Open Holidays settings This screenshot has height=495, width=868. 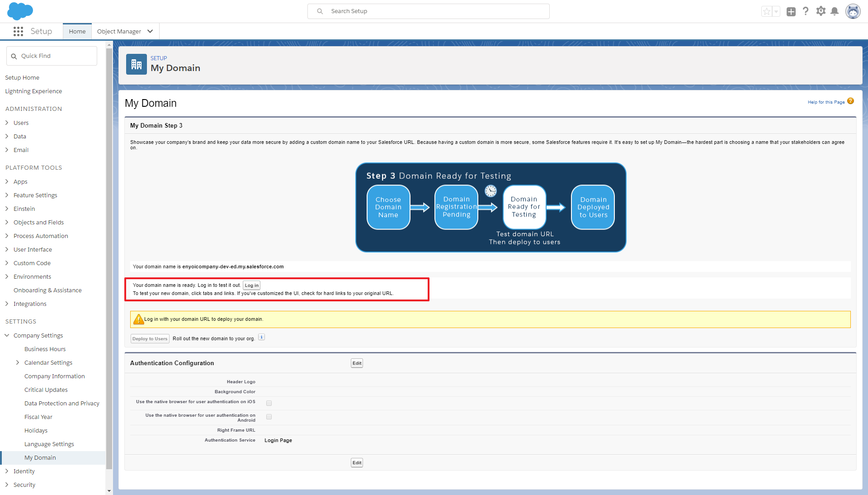36,430
